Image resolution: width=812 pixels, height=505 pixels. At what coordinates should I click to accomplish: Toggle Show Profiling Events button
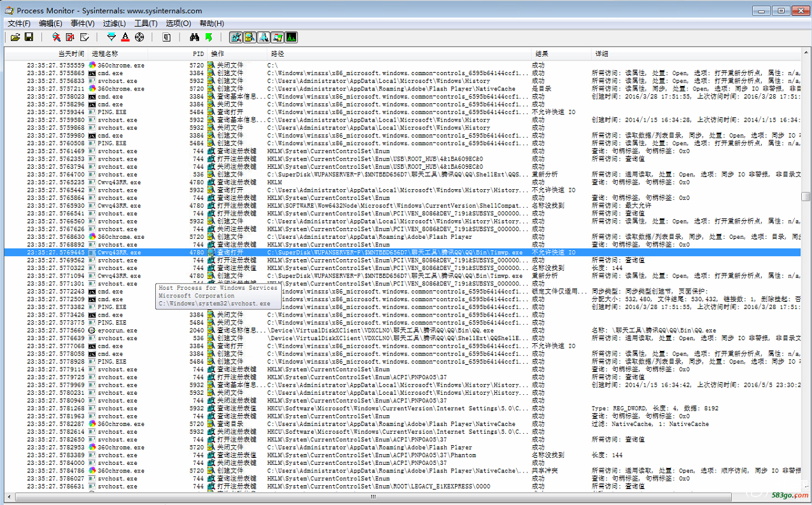click(x=291, y=38)
